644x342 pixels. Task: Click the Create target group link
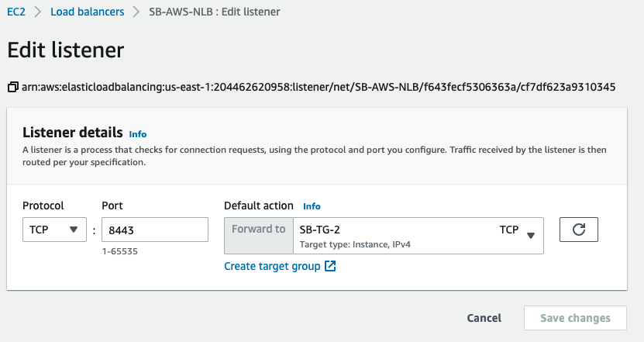[x=272, y=267]
